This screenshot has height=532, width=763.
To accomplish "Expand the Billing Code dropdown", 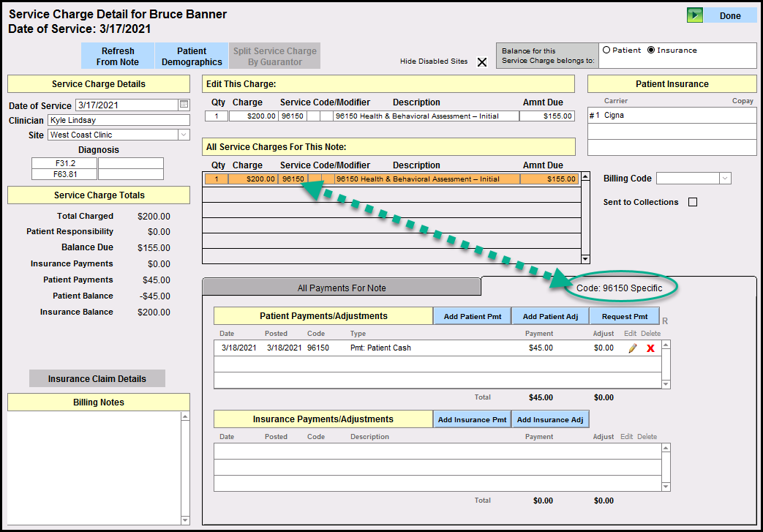I will (724, 179).
